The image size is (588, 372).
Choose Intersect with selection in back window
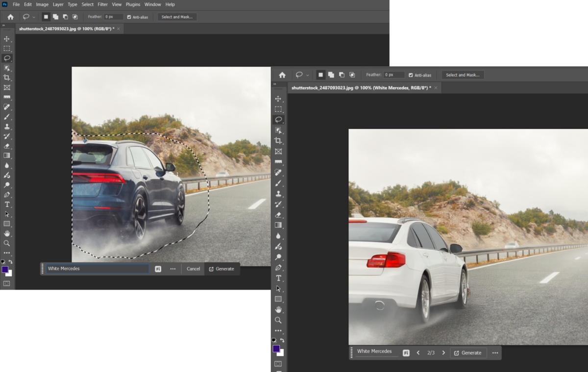tap(75, 17)
